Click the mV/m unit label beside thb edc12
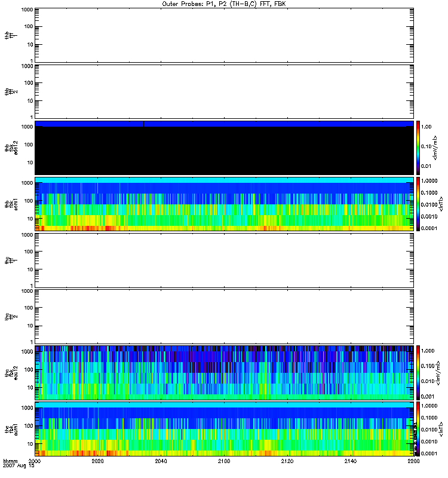Viewport: 448px width, 478px height. (435, 148)
